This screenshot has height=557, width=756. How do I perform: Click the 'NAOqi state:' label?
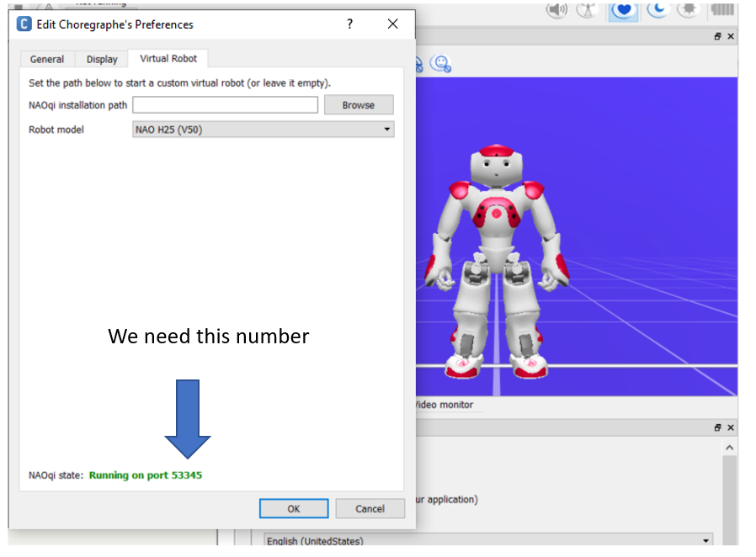pos(56,475)
